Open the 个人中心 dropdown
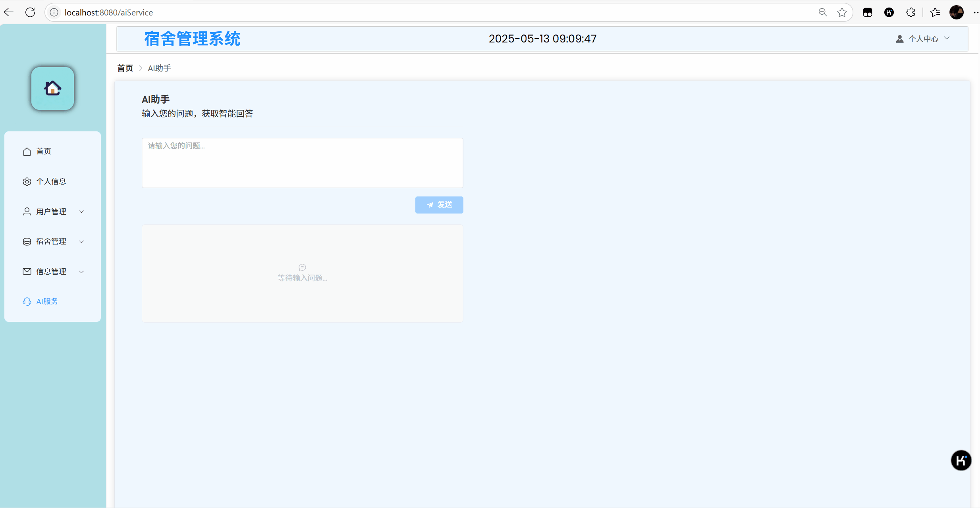980x508 pixels. (x=923, y=39)
